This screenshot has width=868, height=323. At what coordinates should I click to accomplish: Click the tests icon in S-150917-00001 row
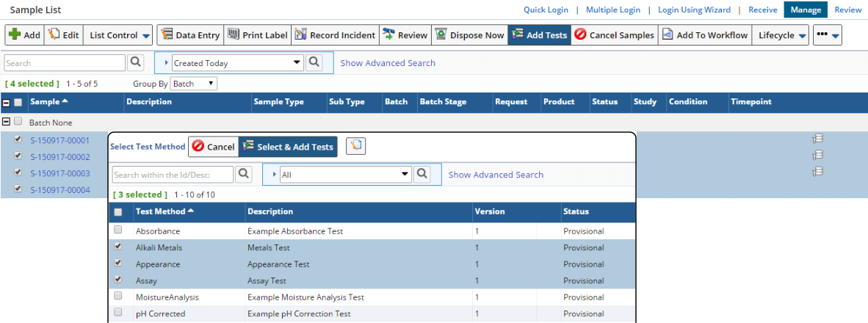817,138
